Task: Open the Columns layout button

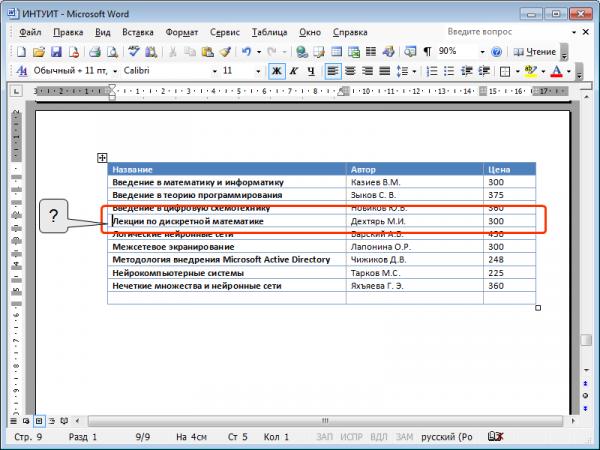Action: coord(371,52)
